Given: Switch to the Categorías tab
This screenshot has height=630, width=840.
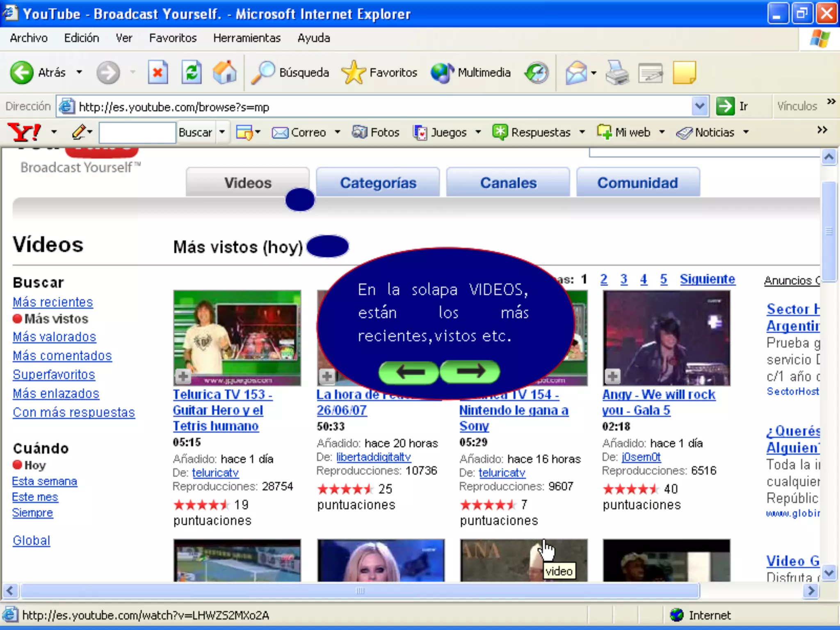Looking at the screenshot, I should (378, 183).
